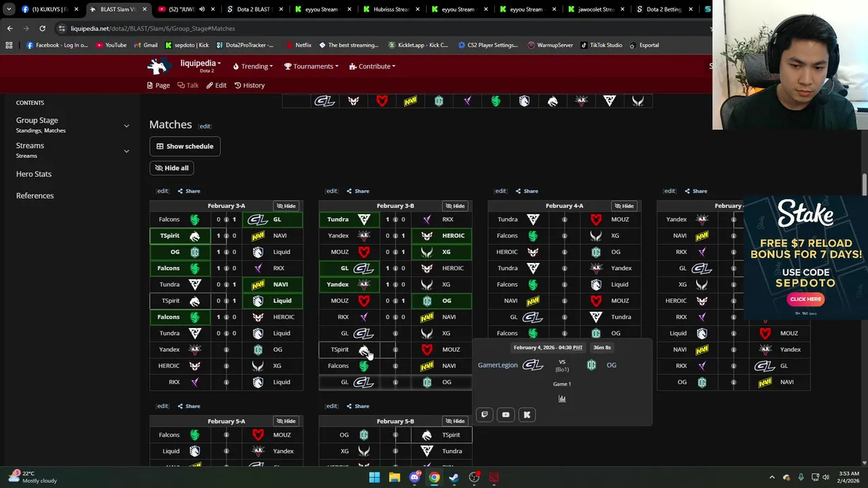Open the Edit tab

click(216, 85)
